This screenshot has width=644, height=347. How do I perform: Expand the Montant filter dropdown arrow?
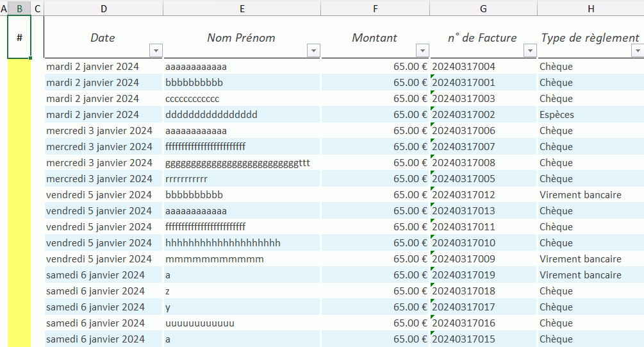click(x=422, y=51)
